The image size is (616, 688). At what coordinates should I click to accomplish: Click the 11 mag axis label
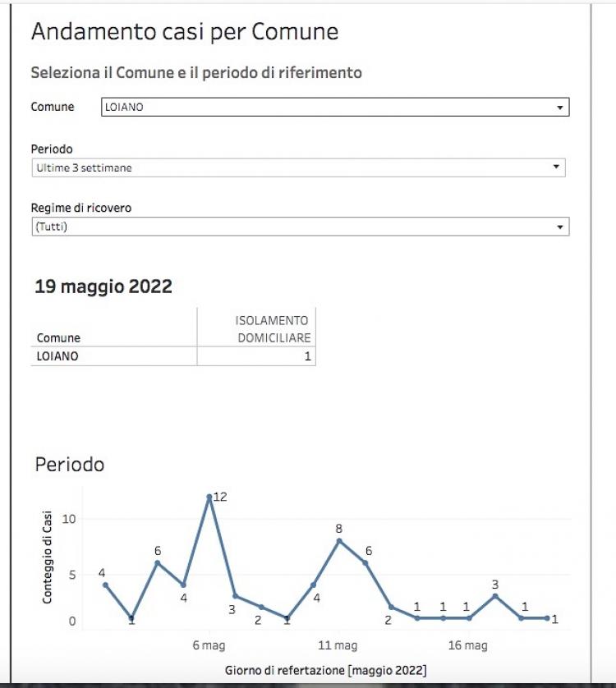tap(338, 645)
